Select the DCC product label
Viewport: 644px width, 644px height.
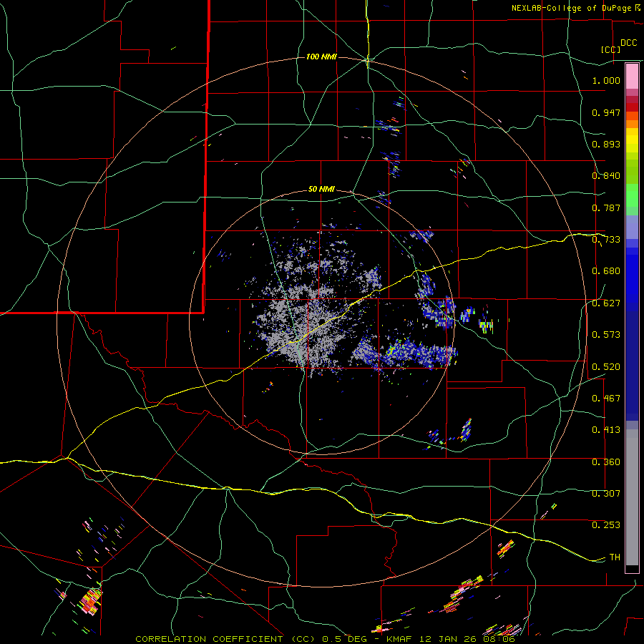(x=628, y=43)
